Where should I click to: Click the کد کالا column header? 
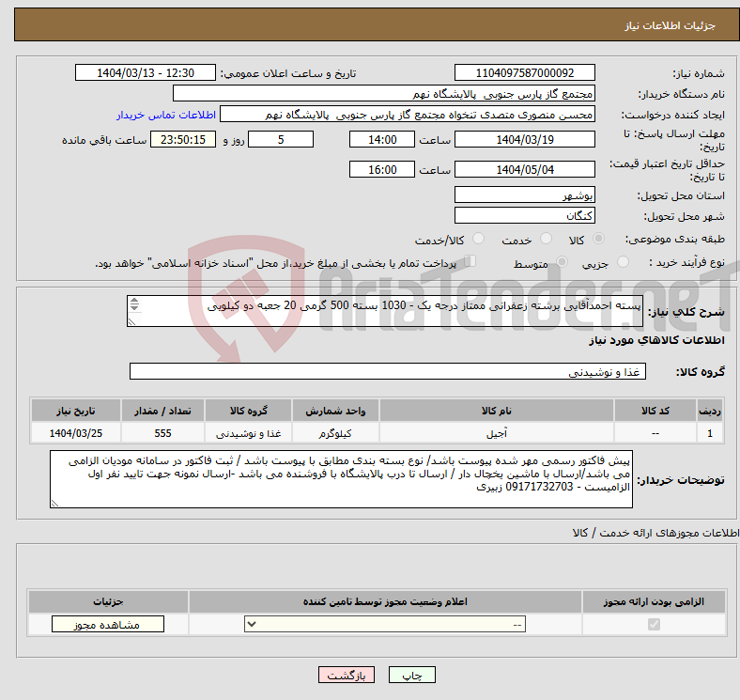(655, 411)
